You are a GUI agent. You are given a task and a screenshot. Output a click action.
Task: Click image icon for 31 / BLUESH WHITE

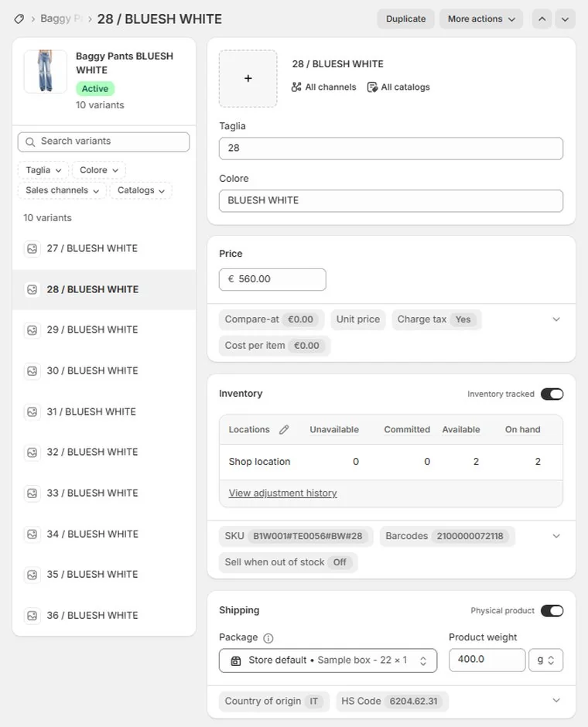pyautogui.click(x=32, y=411)
